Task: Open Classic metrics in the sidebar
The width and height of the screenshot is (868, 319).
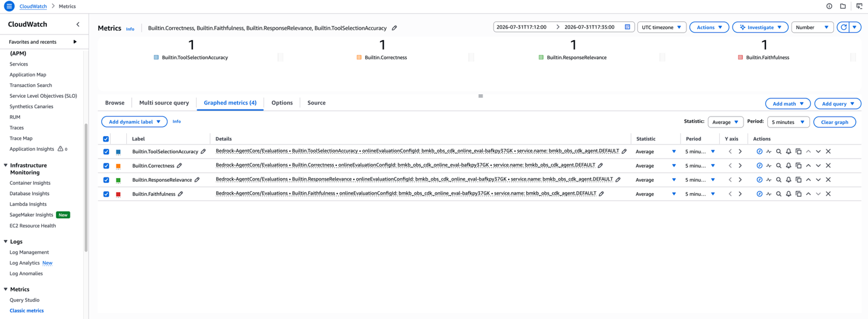Action: (27, 310)
